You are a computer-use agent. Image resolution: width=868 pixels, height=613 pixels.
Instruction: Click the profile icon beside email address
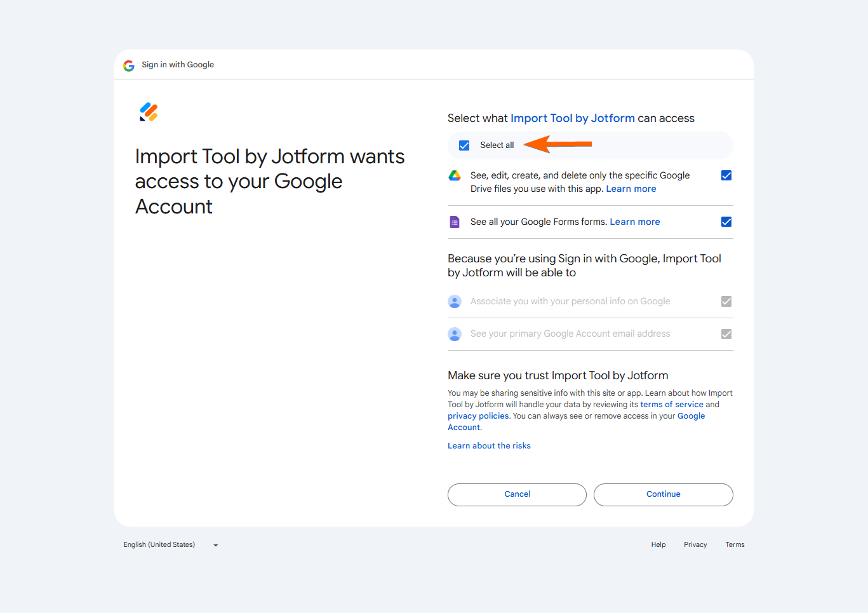tap(455, 334)
